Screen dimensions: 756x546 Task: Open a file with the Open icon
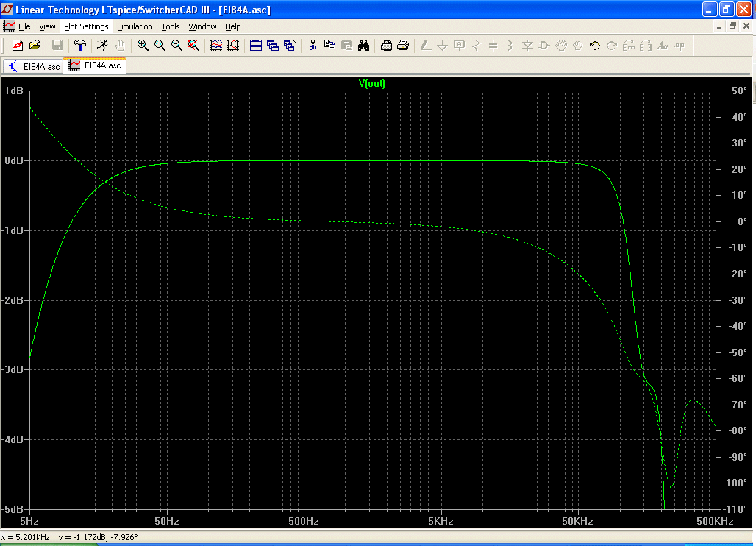(35, 46)
